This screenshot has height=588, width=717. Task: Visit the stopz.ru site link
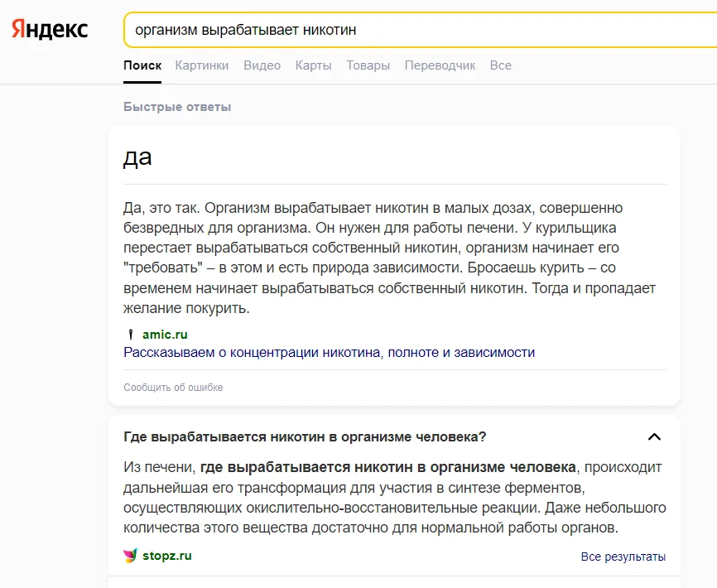[166, 556]
